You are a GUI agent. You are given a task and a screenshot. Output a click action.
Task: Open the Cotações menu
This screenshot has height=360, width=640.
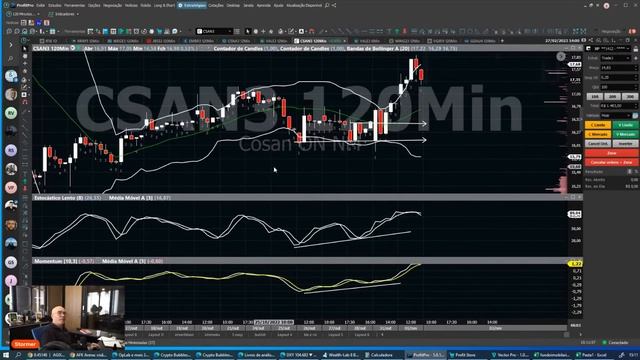[x=216, y=5]
